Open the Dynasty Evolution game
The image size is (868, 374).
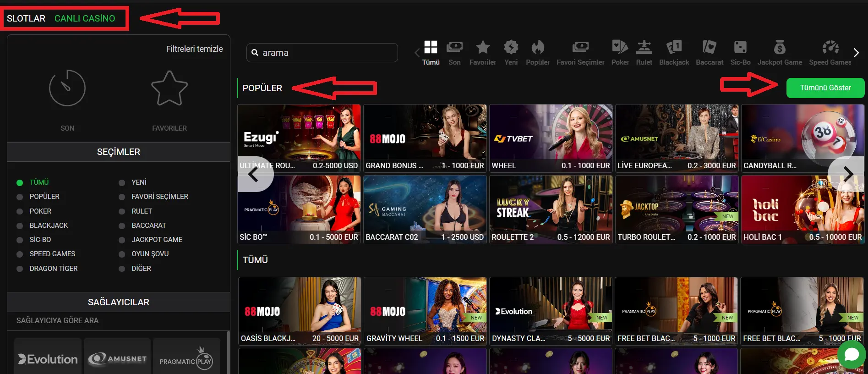[551, 311]
